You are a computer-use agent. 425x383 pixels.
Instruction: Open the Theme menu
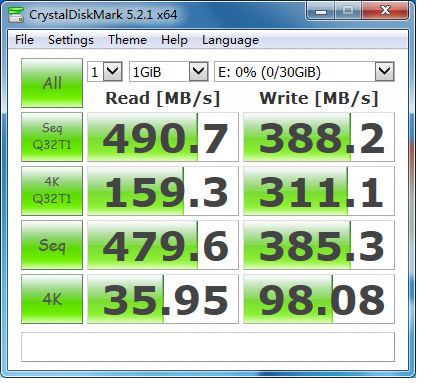(x=127, y=40)
